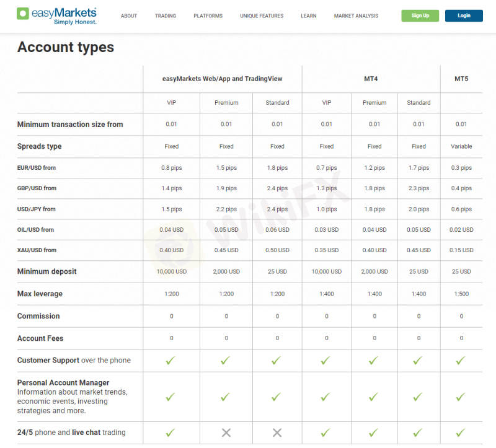Click Personal Account Manager checkmark for MT4 Premium

click(x=374, y=397)
